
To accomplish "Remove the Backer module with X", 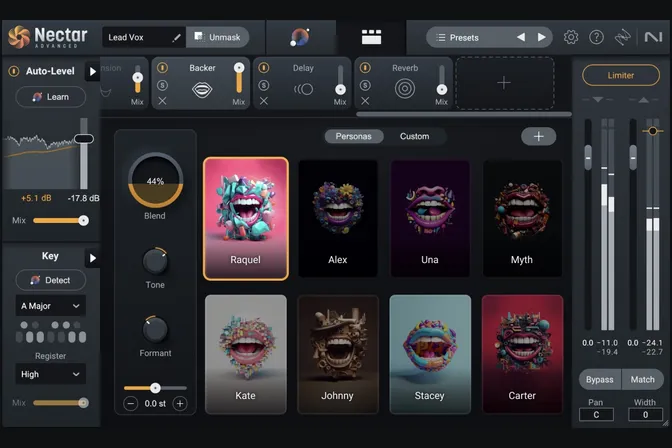I will click(162, 101).
